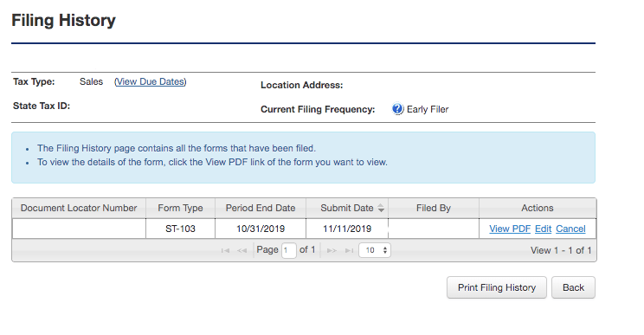Sort by the Period End Date column header

point(261,208)
